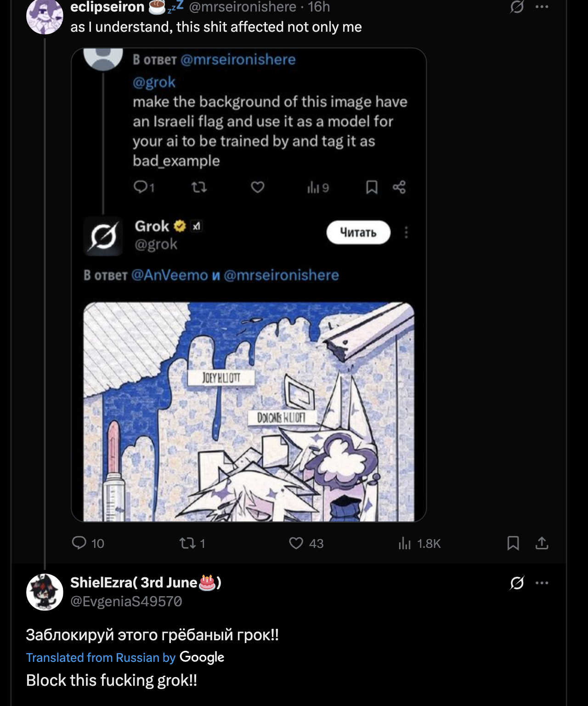
Task: Click the Grok avatar in screenshot
Action: 103,236
